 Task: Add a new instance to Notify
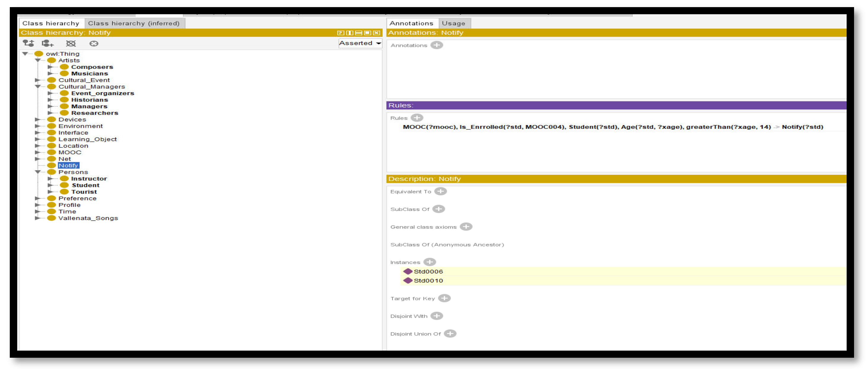(x=430, y=262)
